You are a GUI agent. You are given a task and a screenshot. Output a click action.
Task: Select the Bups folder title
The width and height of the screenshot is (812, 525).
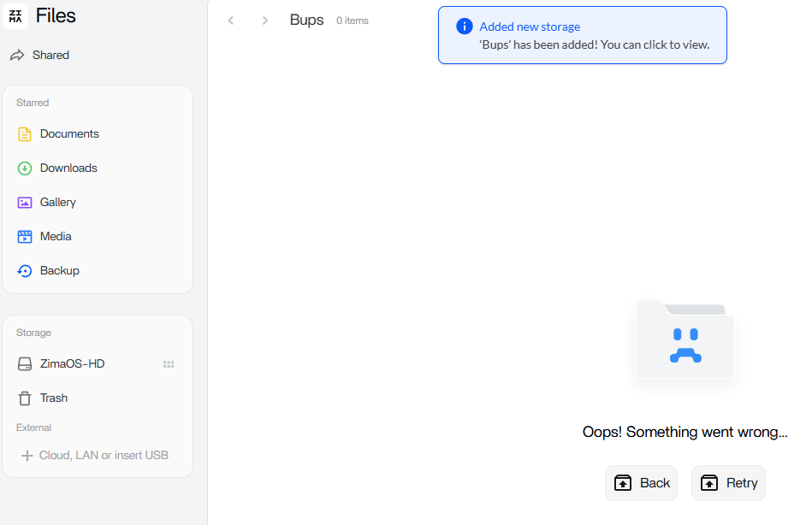[x=306, y=20]
